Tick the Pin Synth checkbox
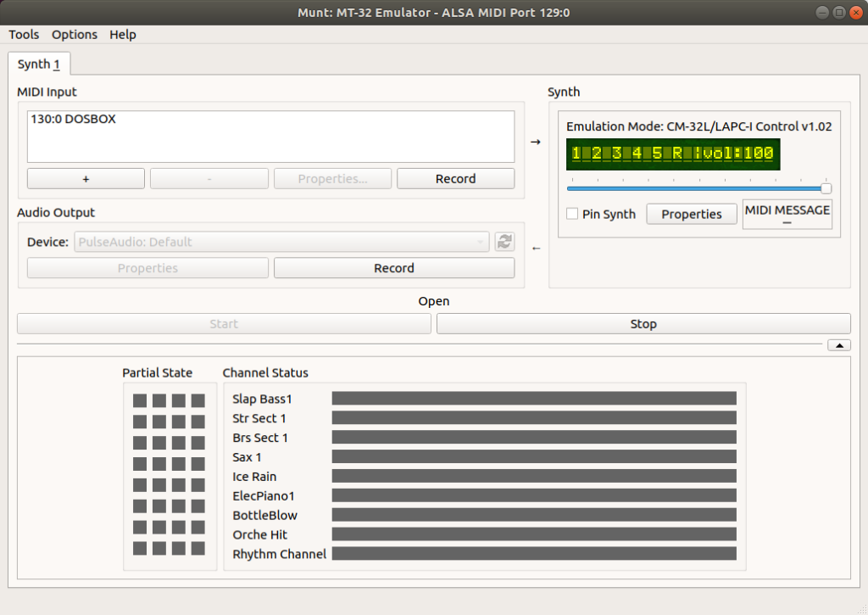 coord(572,214)
